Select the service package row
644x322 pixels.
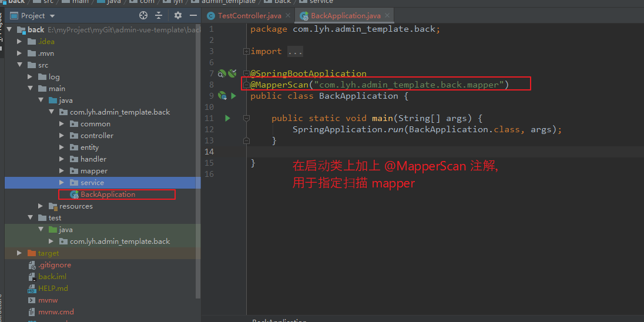point(103,182)
